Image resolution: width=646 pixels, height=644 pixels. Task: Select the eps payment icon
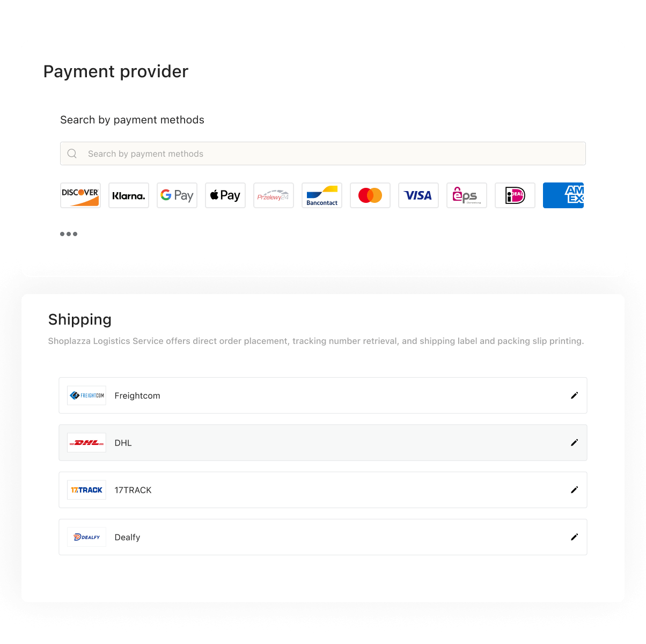[467, 195]
